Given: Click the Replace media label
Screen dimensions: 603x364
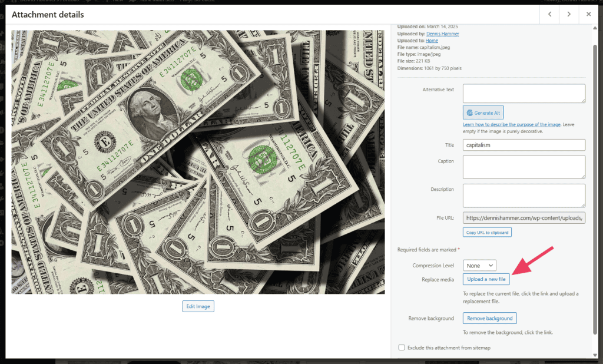Looking at the screenshot, I should [x=438, y=280].
